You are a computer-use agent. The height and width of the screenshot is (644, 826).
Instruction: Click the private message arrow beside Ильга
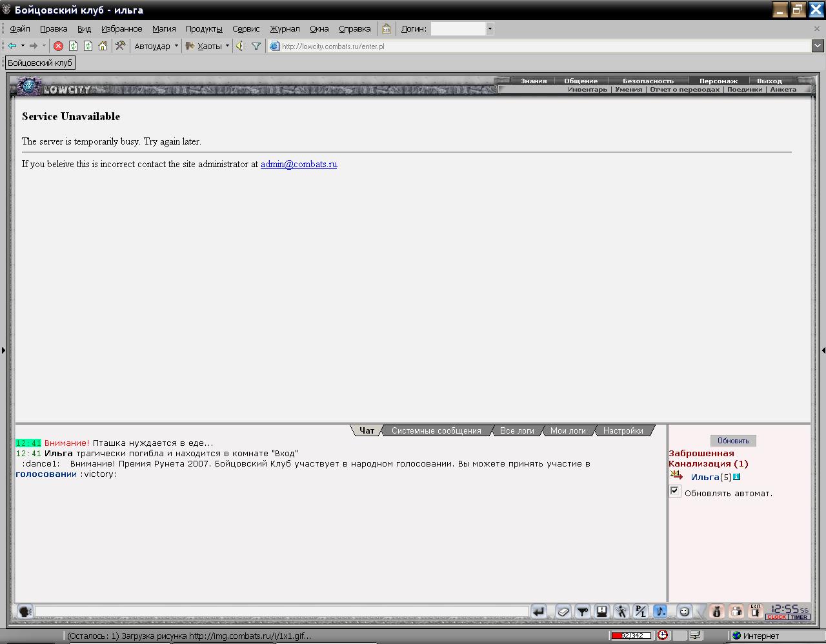click(676, 476)
